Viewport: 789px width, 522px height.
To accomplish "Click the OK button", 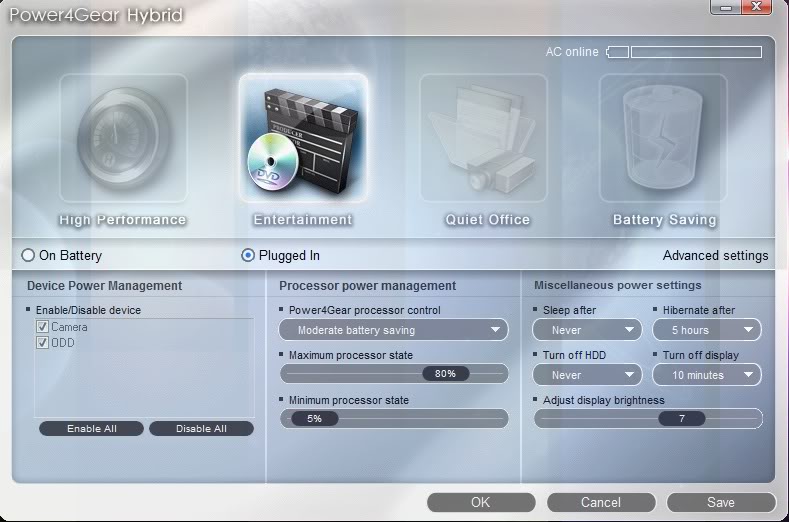I will (481, 502).
